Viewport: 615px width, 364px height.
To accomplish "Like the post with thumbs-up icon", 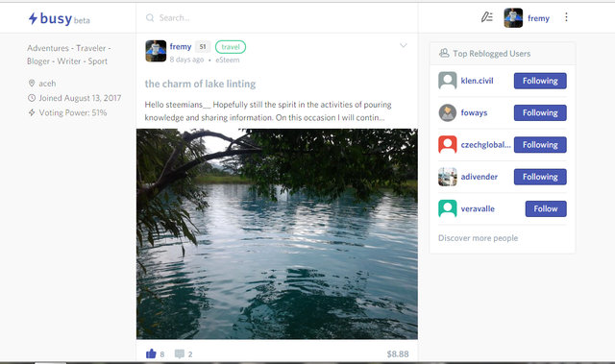I will coord(151,353).
